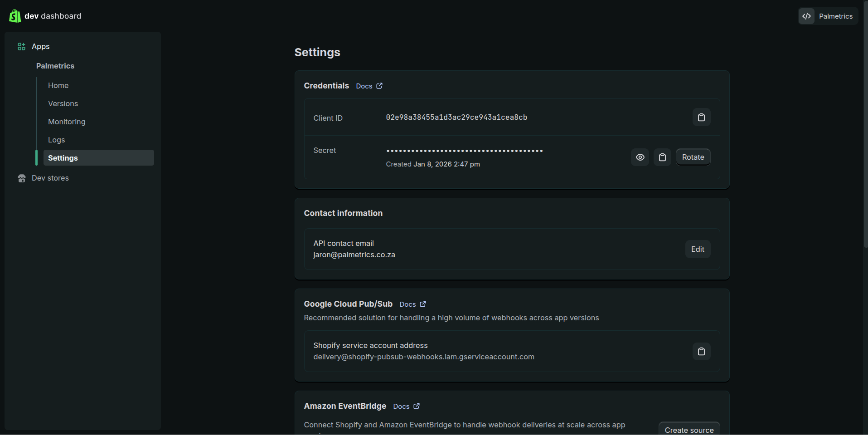Click the code icon in the Palmetrics button
868x436 pixels.
coord(807,15)
